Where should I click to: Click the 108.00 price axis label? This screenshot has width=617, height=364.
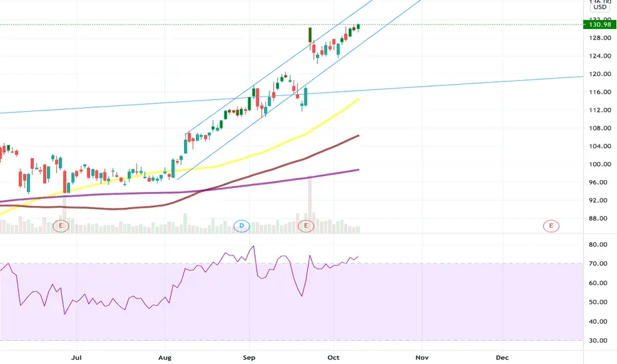[x=600, y=128]
